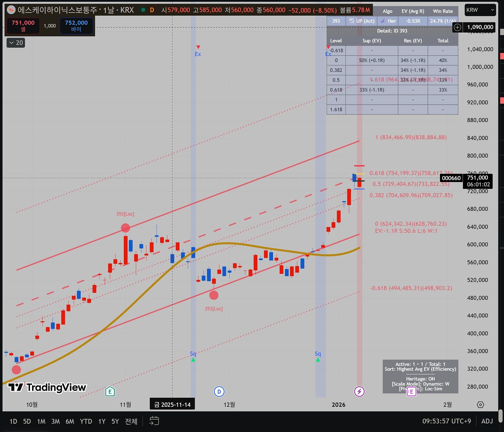This screenshot has width=504, height=432.
Task: Click the 09:53:57 UTC+9 timezone clock
Action: [x=446, y=421]
